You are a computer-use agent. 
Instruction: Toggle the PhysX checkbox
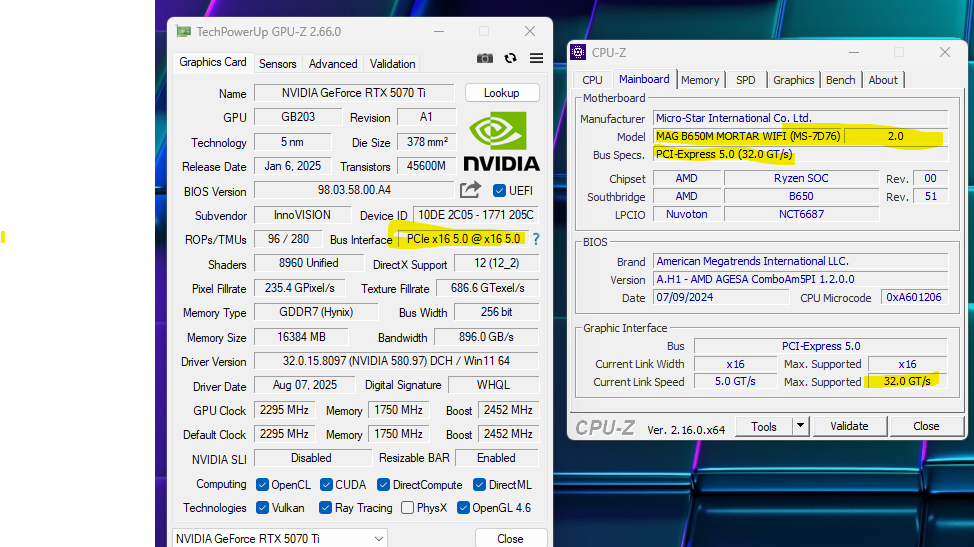pos(407,508)
